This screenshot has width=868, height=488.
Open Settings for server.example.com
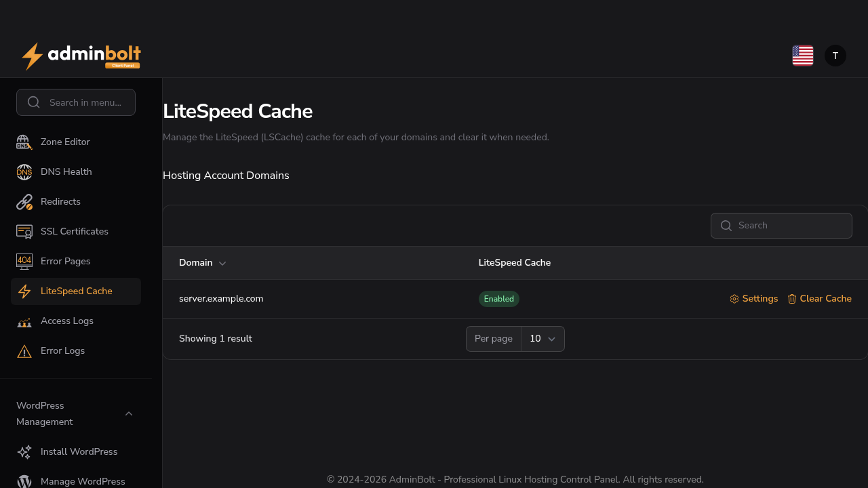click(x=754, y=299)
